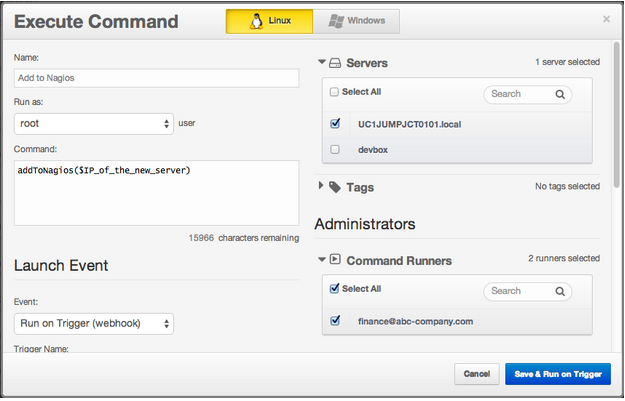Uncheck finance@abc-company.com runner
This screenshot has height=401, width=625.
click(x=335, y=321)
